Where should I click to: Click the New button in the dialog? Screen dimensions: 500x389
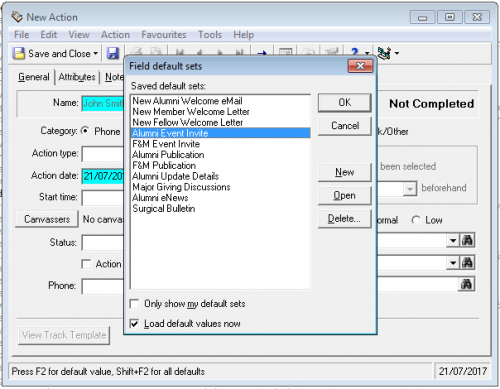click(x=345, y=172)
